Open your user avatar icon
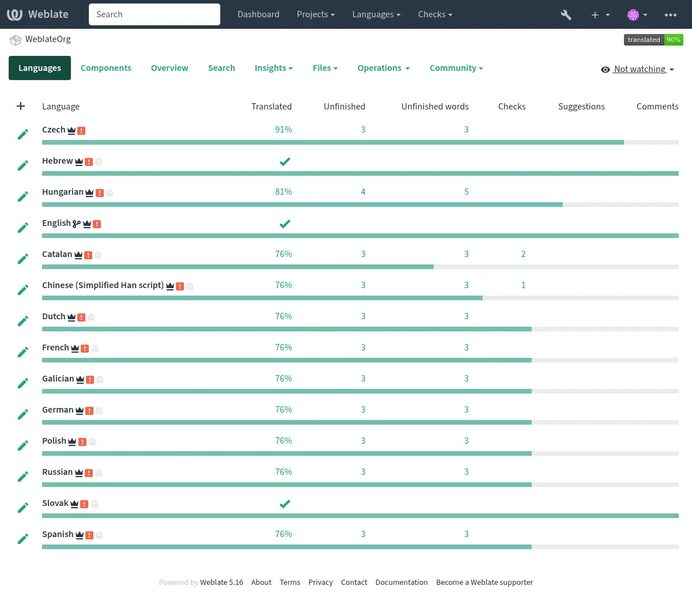Screen dimensions: 692x616 [633, 14]
